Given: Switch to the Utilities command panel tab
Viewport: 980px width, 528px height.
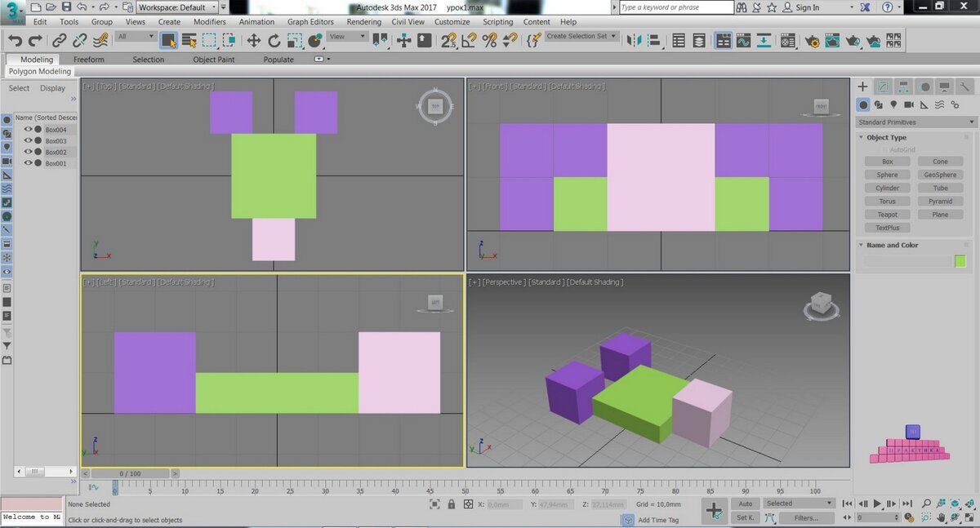Looking at the screenshot, I should (x=964, y=87).
